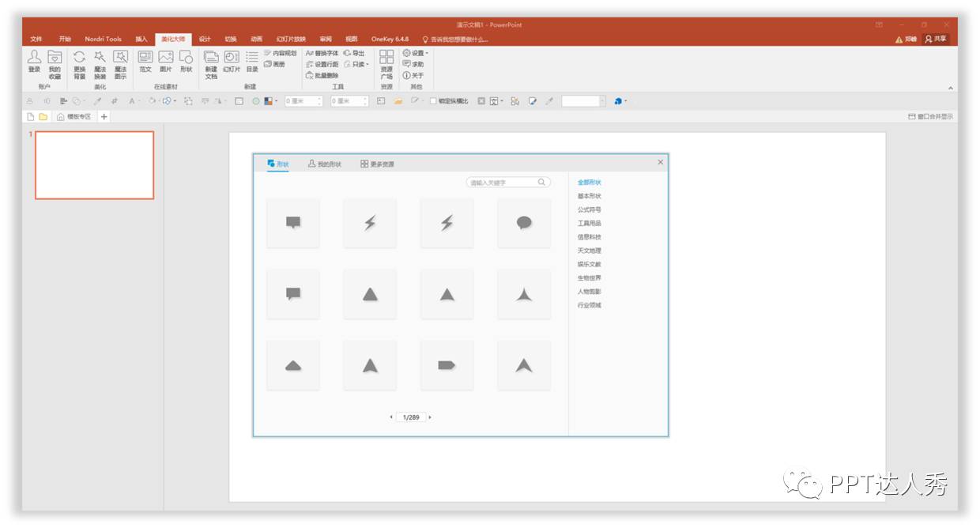Screen dimensions: 980x528
Task: Click the shapes keyword search field
Action: point(508,182)
